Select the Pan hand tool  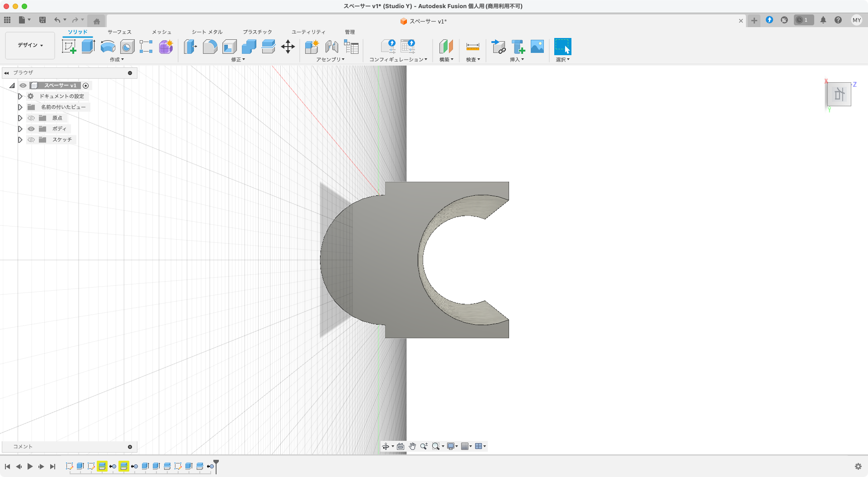pyautogui.click(x=412, y=446)
